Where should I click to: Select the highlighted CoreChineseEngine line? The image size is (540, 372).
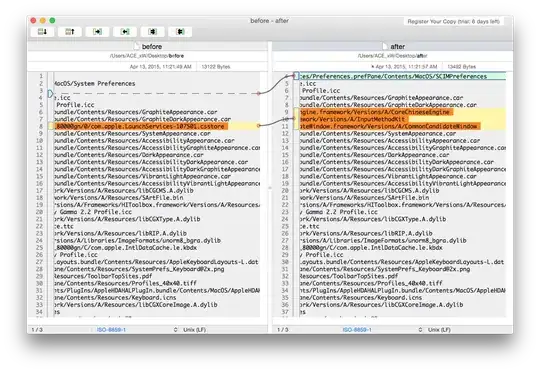375,112
